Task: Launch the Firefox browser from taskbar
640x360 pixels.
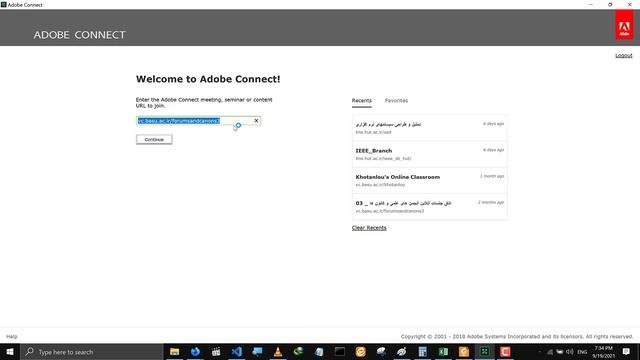Action: (195, 351)
